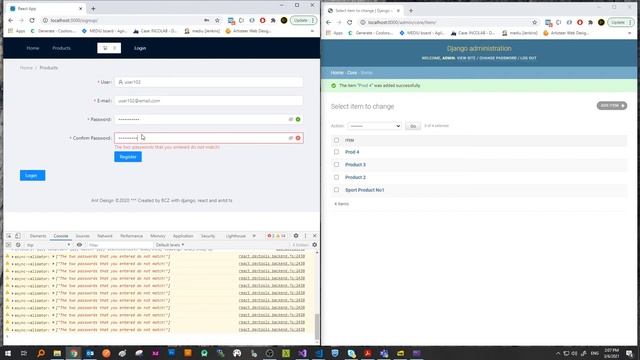Open the Outlook icon in taskbar
The width and height of the screenshot is (640, 360).
[x=90, y=353]
